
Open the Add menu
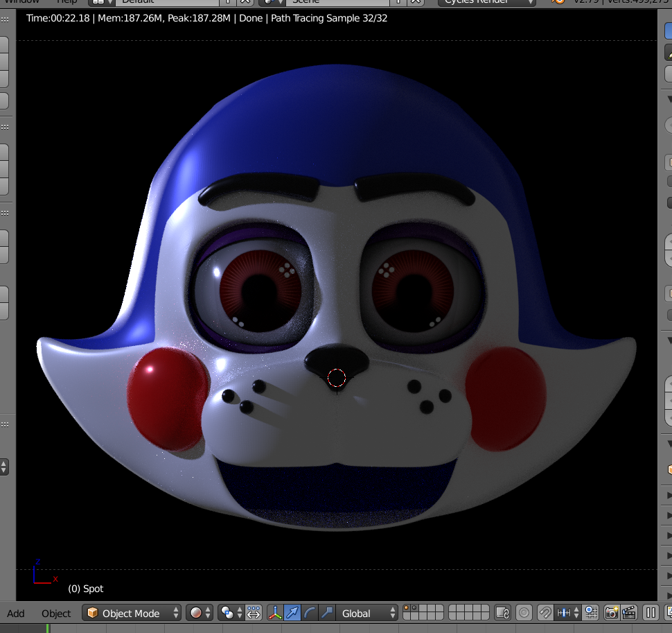tap(16, 614)
